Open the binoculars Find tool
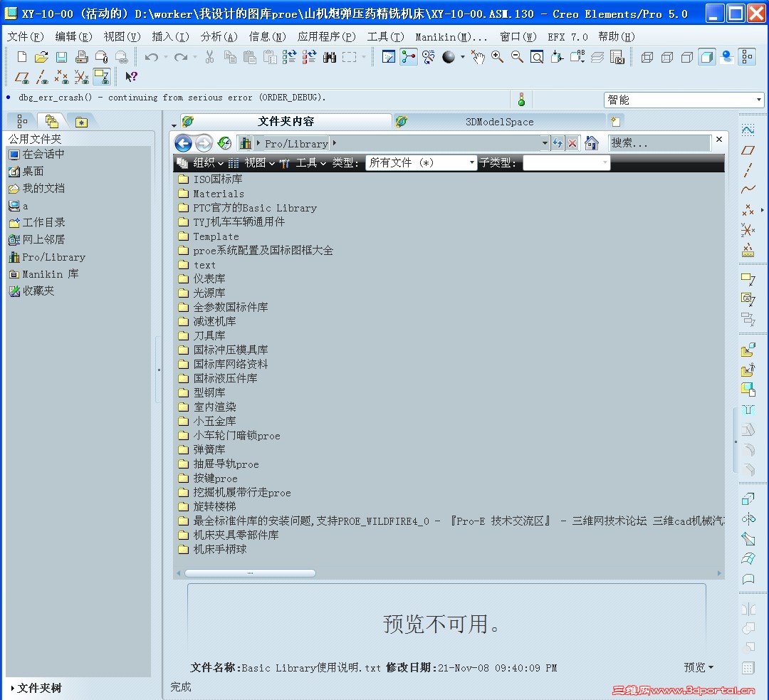 pos(330,57)
